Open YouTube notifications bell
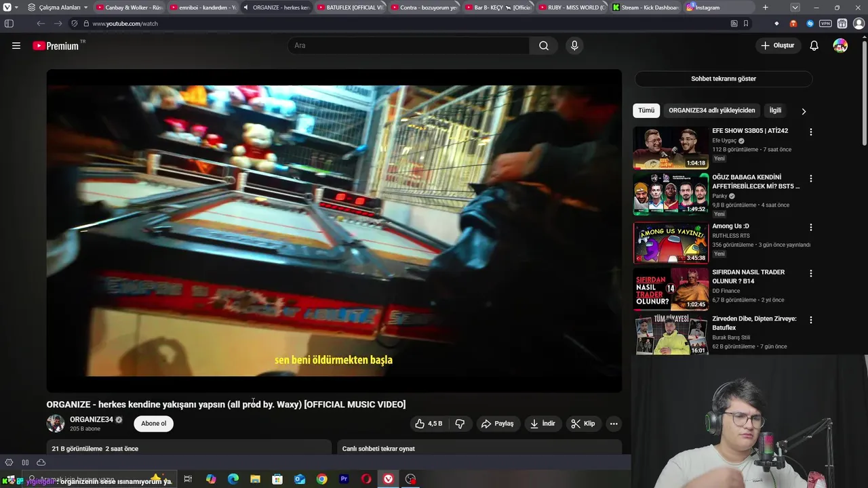The image size is (868, 488). click(814, 45)
